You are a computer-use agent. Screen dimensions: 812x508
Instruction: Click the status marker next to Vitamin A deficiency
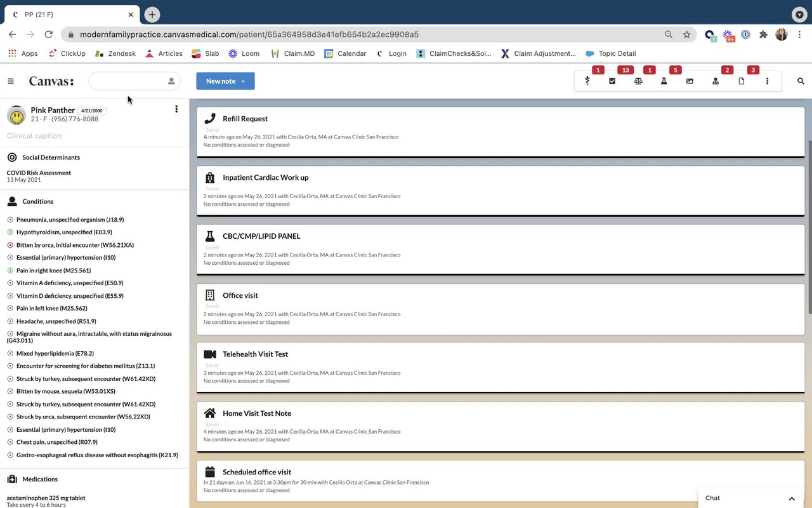pos(10,283)
